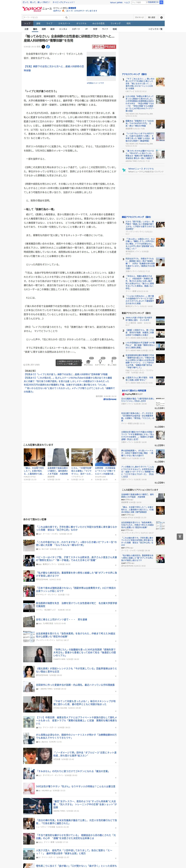Open the Yahoo!ニュース オリジナル link
The height and width of the screenshot is (868, 186).
[x=141, y=169]
